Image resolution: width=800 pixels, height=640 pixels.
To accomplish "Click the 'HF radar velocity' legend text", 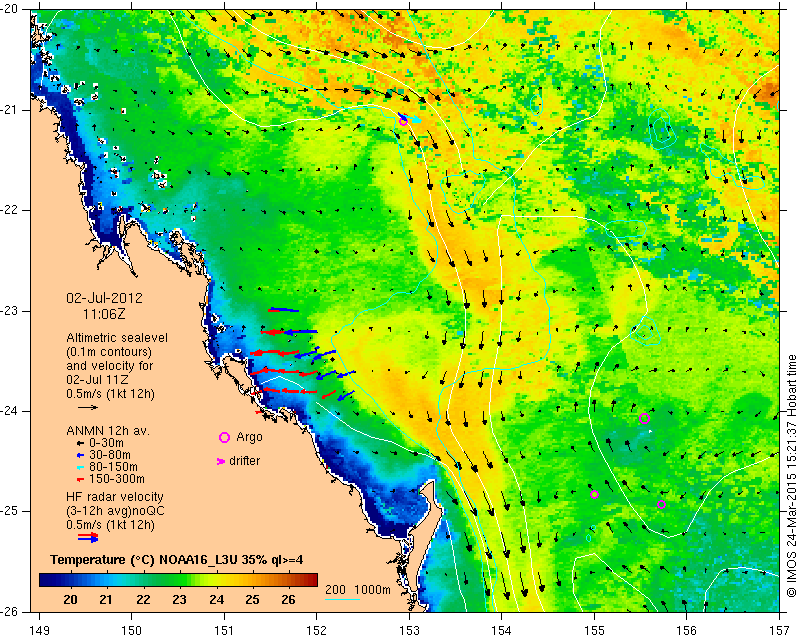I will (115, 497).
